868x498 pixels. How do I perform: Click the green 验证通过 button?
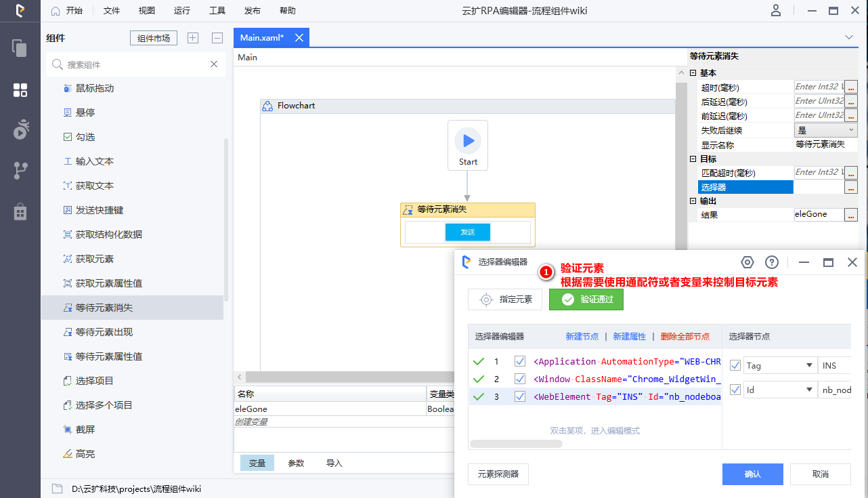point(586,299)
